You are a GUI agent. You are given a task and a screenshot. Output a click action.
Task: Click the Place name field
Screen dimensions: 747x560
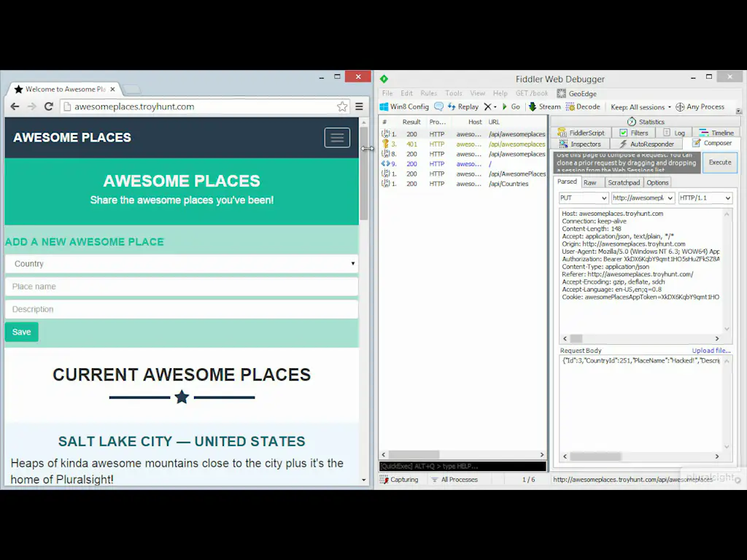(182, 287)
